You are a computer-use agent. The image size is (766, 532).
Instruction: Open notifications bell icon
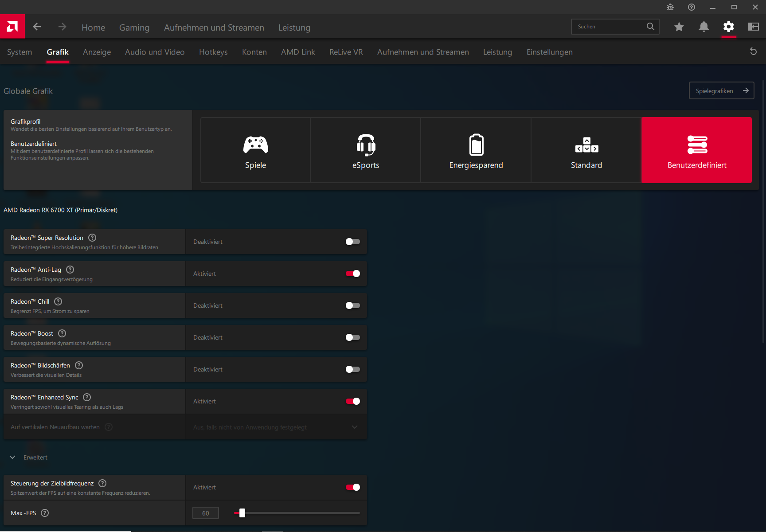(x=703, y=27)
